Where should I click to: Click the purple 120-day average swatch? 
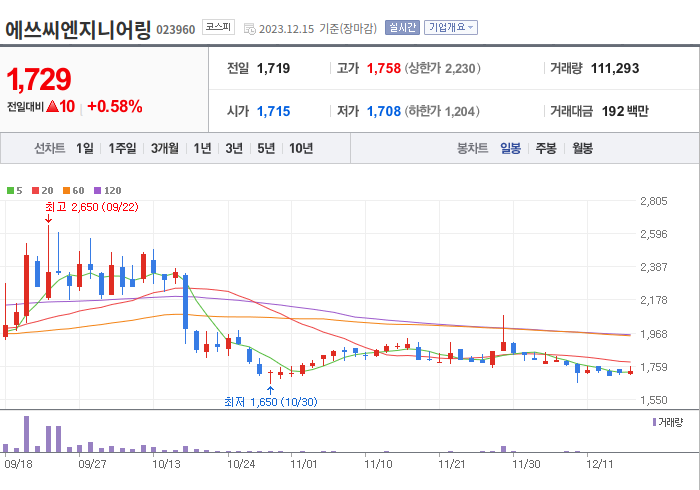[97, 191]
